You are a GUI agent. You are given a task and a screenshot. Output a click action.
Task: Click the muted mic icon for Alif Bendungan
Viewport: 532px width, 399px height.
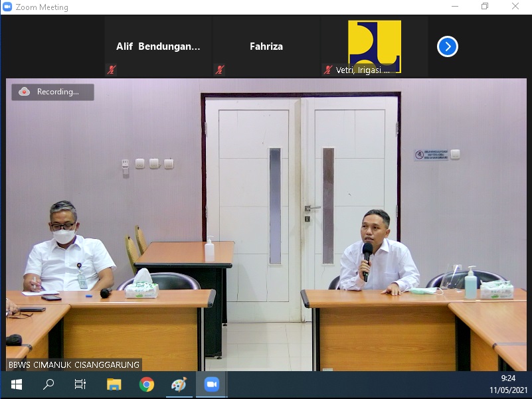pyautogui.click(x=112, y=70)
